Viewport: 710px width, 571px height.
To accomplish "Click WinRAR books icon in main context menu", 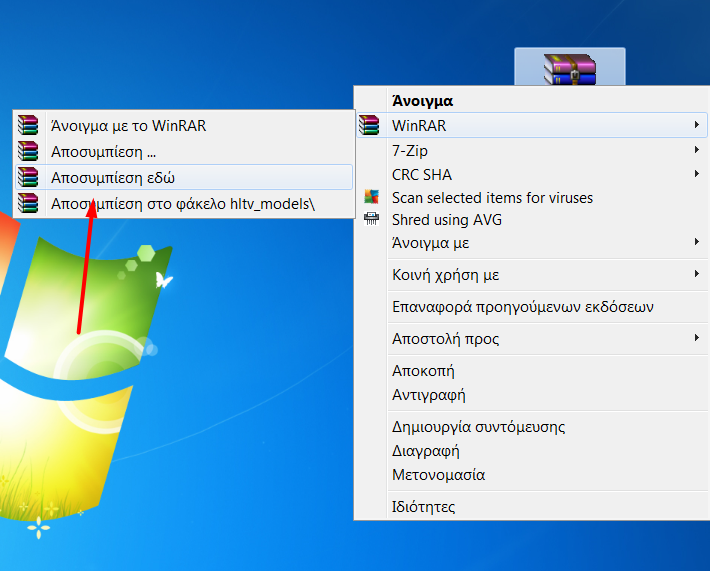I will click(x=369, y=125).
